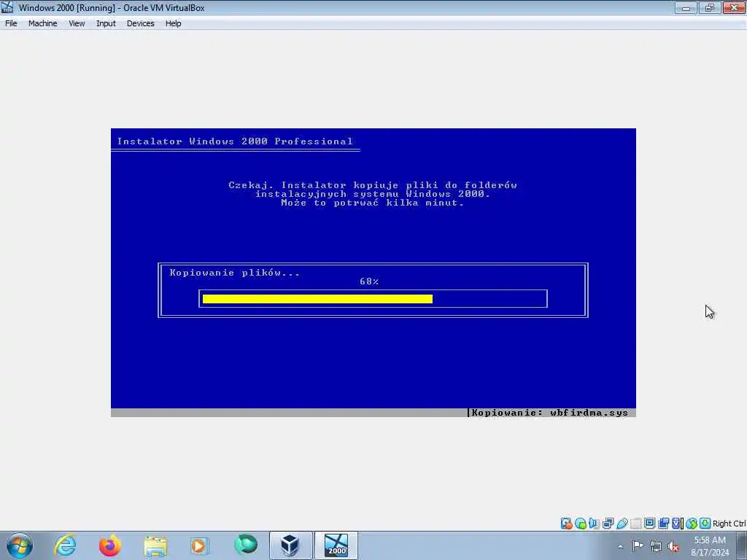Click the CPU virtualization 'V' indicator icon
Screen dimensions: 747x560
pyautogui.click(x=678, y=524)
